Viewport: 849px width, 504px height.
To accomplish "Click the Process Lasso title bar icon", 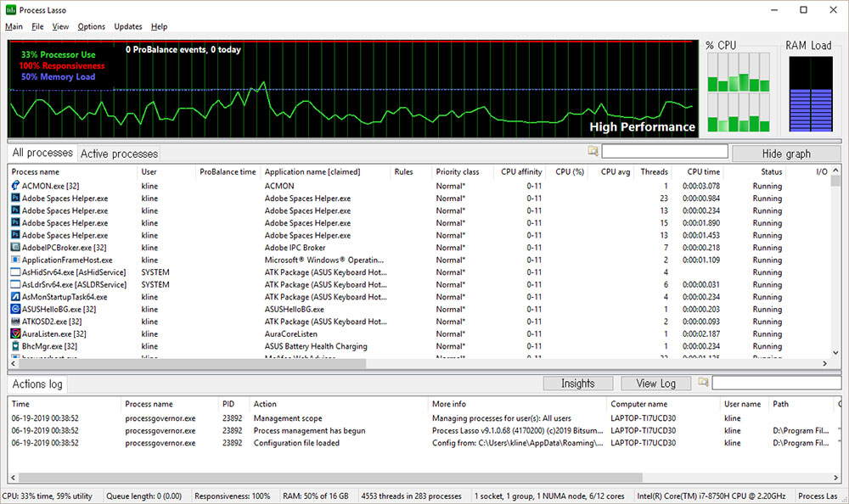I will 11,9.
